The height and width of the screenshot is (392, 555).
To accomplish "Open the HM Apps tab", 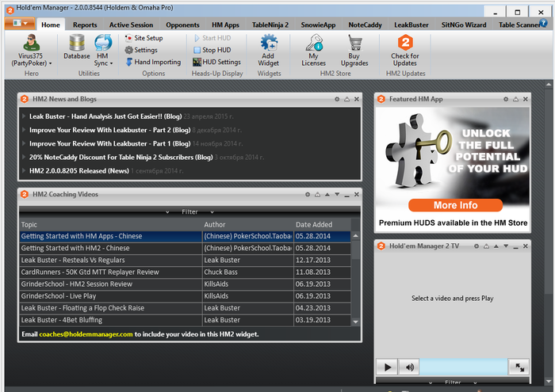I will (225, 25).
